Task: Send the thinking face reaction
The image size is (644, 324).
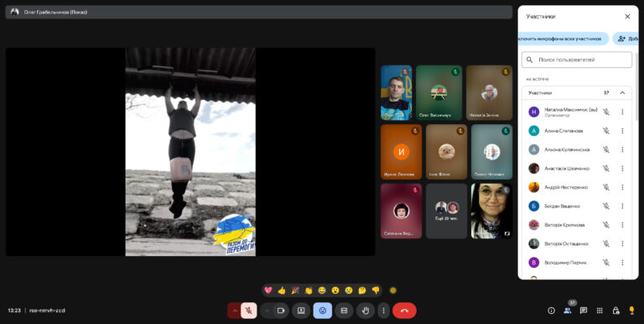Action: [362, 290]
